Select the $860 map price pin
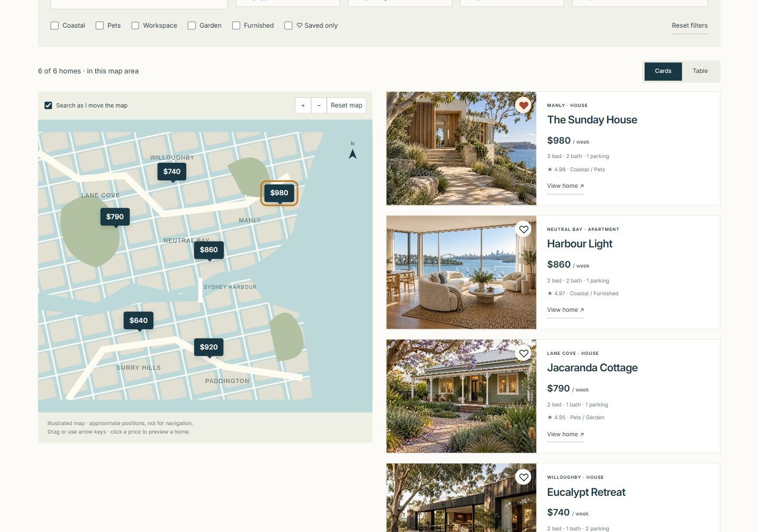The width and height of the screenshot is (758, 532). coord(209,250)
